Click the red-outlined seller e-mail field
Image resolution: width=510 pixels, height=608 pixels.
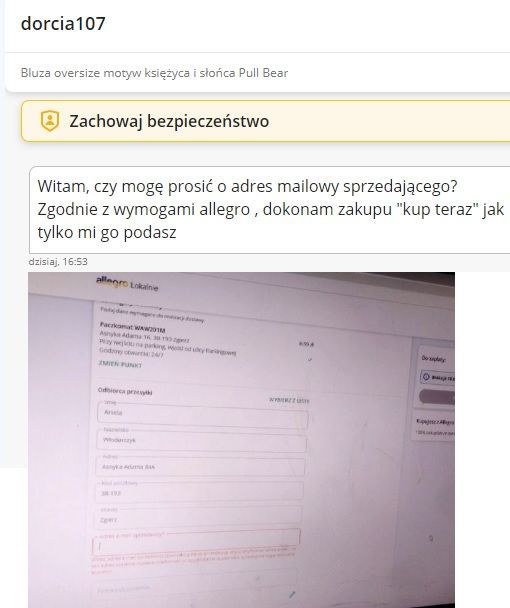point(196,544)
